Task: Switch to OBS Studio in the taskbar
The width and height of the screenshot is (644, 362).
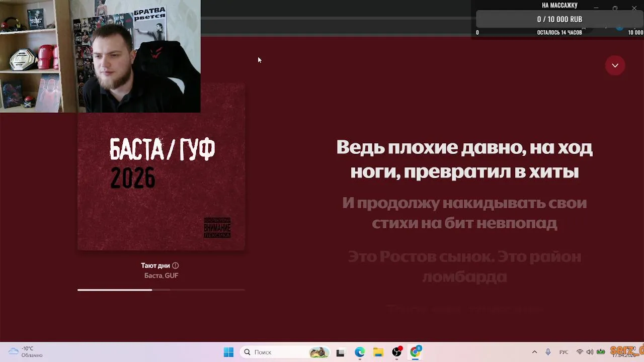Action: 397,352
